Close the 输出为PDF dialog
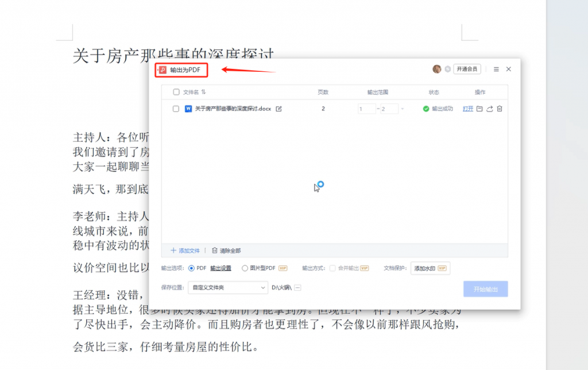Screen dimensions: 588x370 point(509,69)
